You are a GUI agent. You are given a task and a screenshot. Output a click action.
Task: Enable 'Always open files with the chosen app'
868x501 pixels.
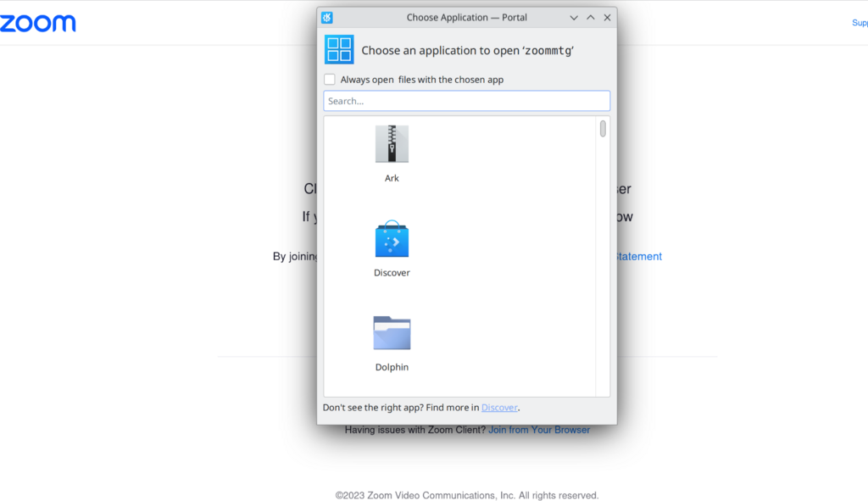click(x=330, y=80)
